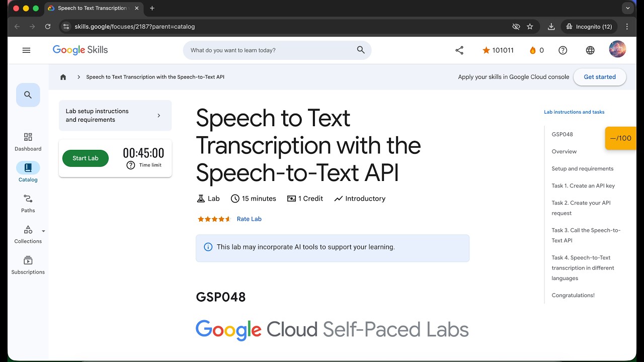Open the hamburger main menu
Viewport: 644px width, 362px height.
tap(27, 50)
